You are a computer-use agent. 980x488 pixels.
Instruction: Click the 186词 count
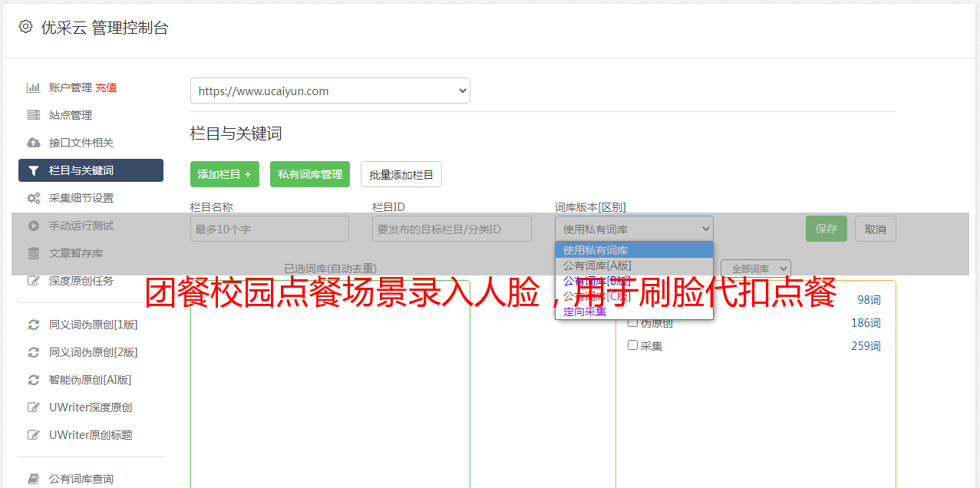coord(866,323)
